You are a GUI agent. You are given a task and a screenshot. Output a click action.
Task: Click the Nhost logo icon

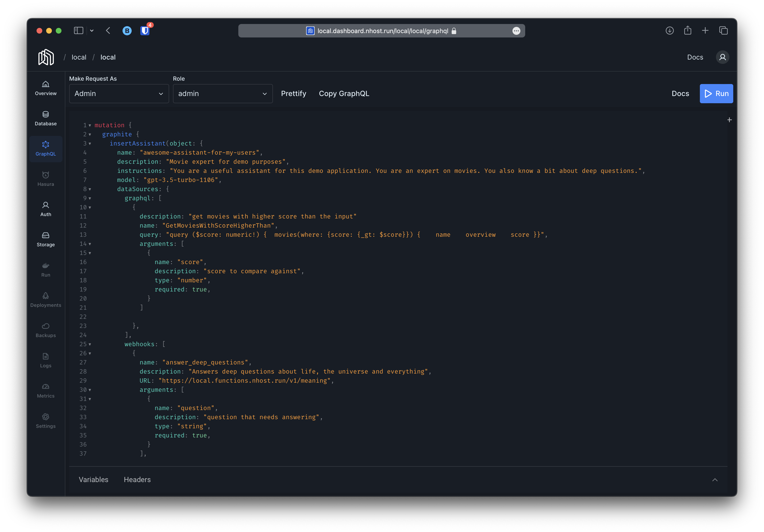[46, 57]
